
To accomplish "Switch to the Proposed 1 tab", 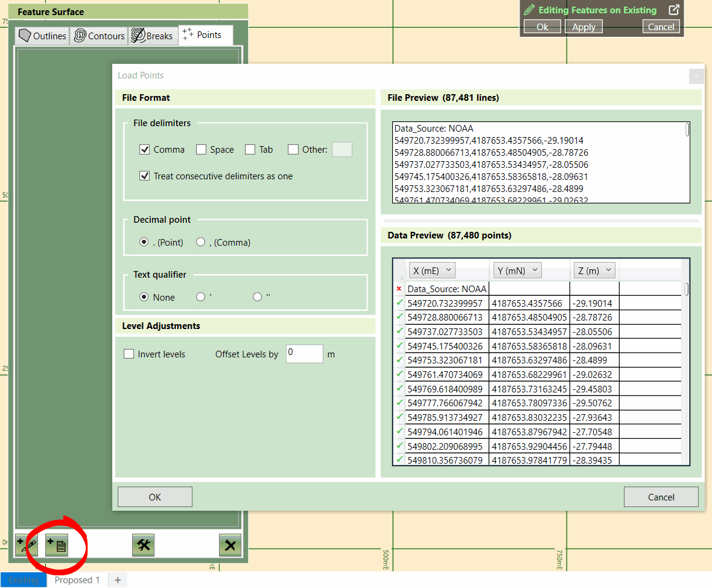I will click(77, 580).
